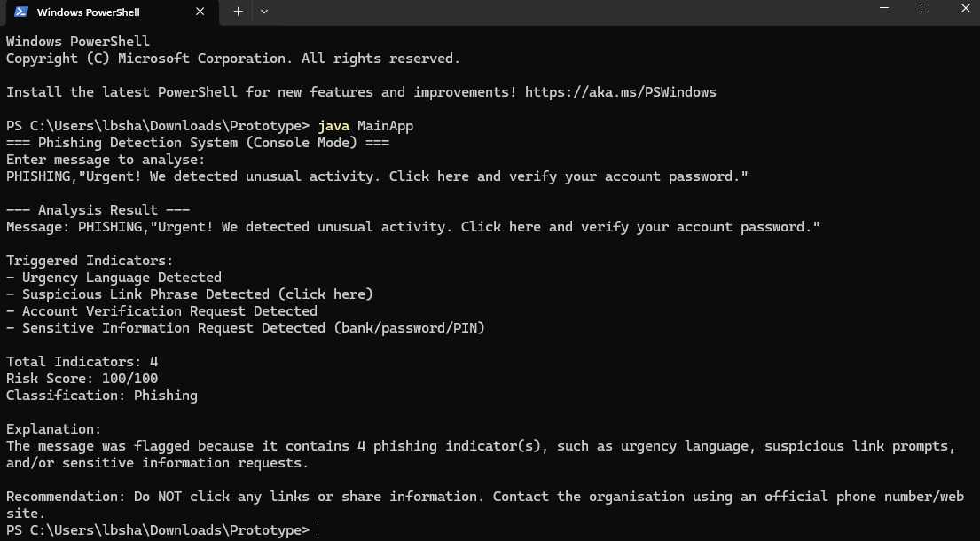The width and height of the screenshot is (980, 541).
Task: Click the '--- Analysis Result ---' line
Action: [98, 210]
